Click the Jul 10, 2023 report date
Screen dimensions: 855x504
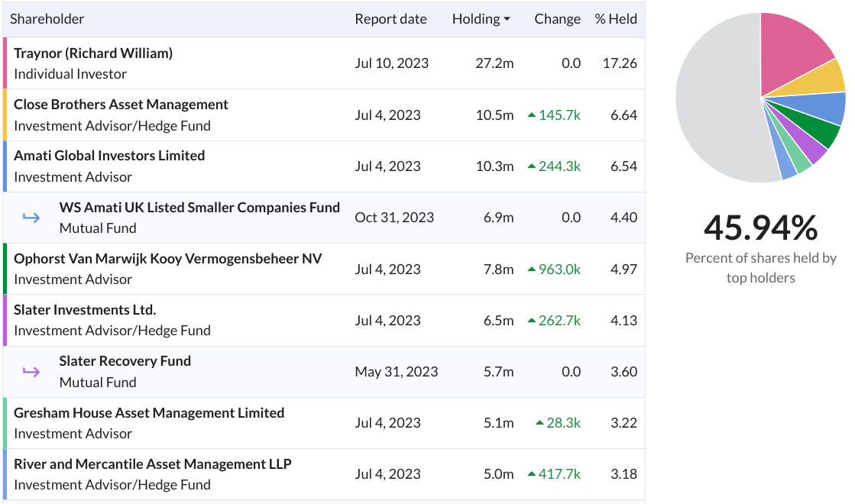(x=391, y=63)
